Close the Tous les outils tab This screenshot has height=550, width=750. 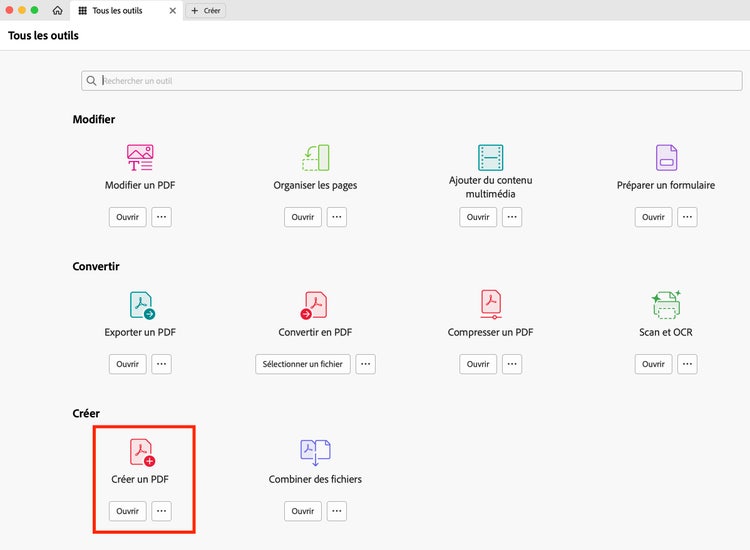click(173, 11)
